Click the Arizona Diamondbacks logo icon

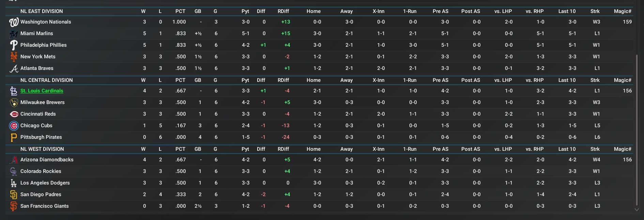[x=14, y=160]
